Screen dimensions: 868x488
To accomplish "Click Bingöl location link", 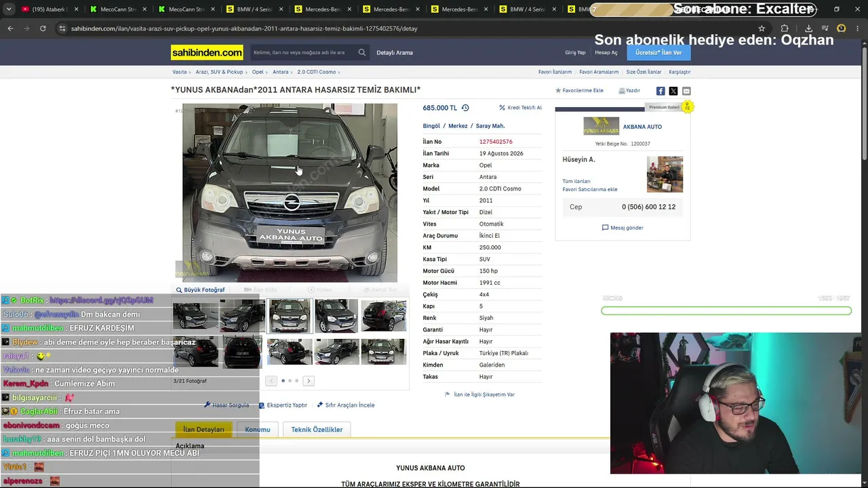I will 431,126.
